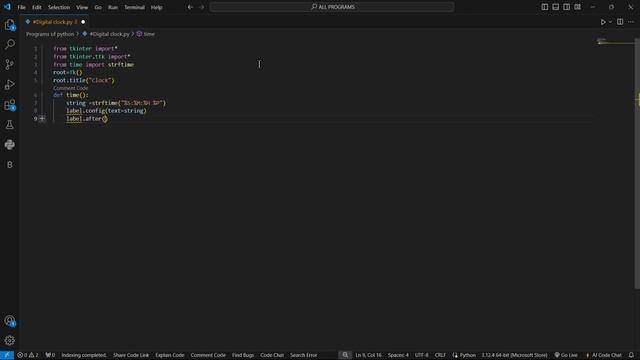640x360 pixels.
Task: Click Find Bugs in status bar
Action: 243,355
